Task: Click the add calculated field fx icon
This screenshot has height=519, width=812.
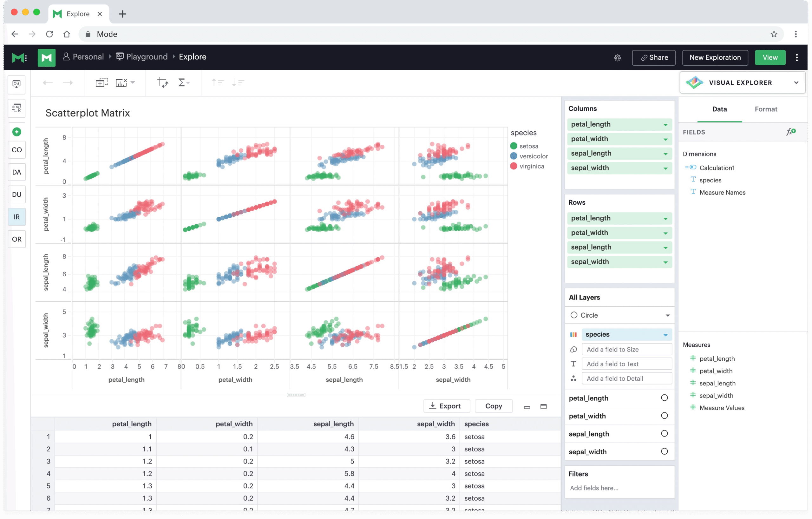Action: tap(791, 132)
